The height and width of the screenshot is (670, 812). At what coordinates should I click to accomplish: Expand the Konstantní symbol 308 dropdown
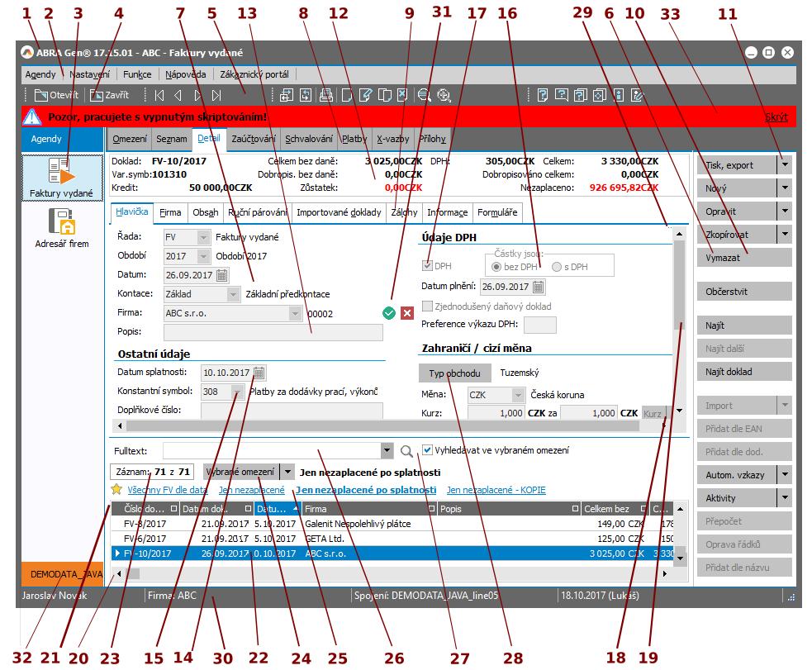(237, 392)
